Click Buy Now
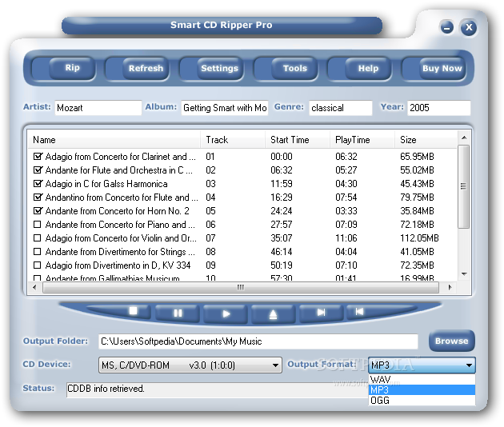The width and height of the screenshot is (504, 427). tap(442, 69)
